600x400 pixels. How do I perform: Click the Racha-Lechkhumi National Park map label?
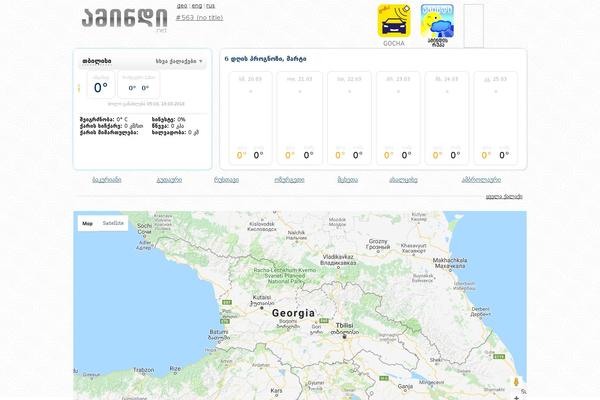coord(285,276)
